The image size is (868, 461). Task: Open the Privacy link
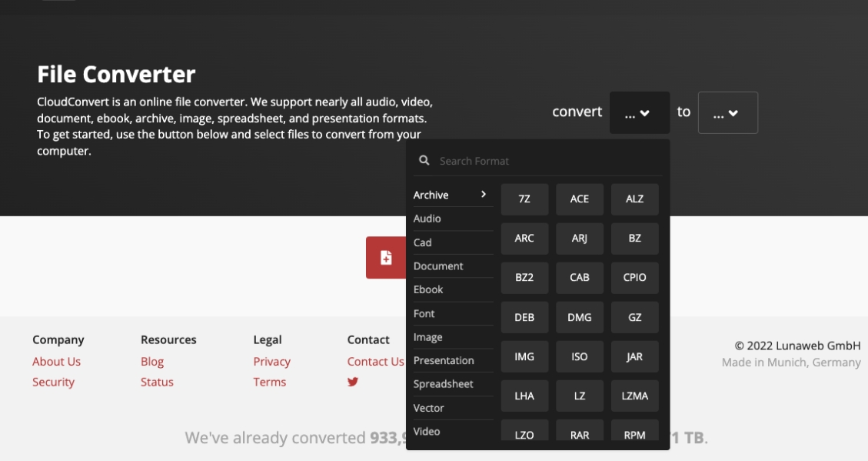(x=272, y=361)
